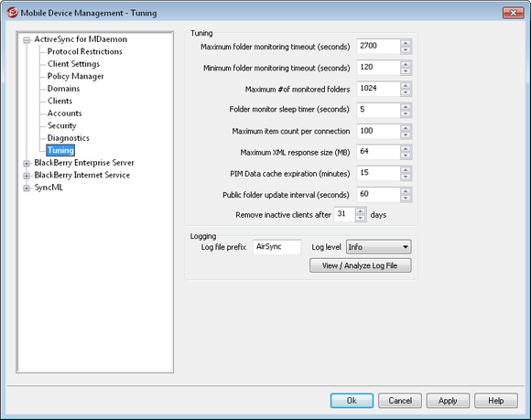The width and height of the screenshot is (531, 420).
Task: Open the Policy Manager page
Action: coord(75,76)
